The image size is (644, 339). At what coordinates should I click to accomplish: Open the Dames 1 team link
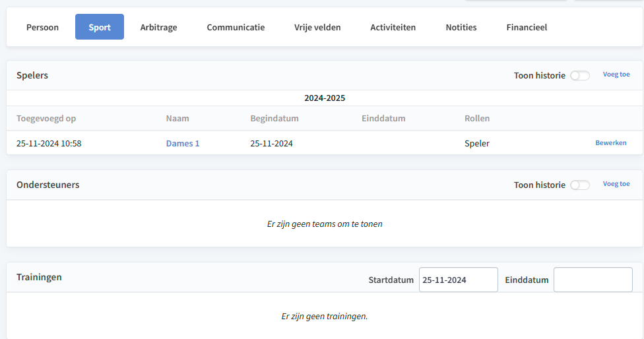(x=182, y=143)
